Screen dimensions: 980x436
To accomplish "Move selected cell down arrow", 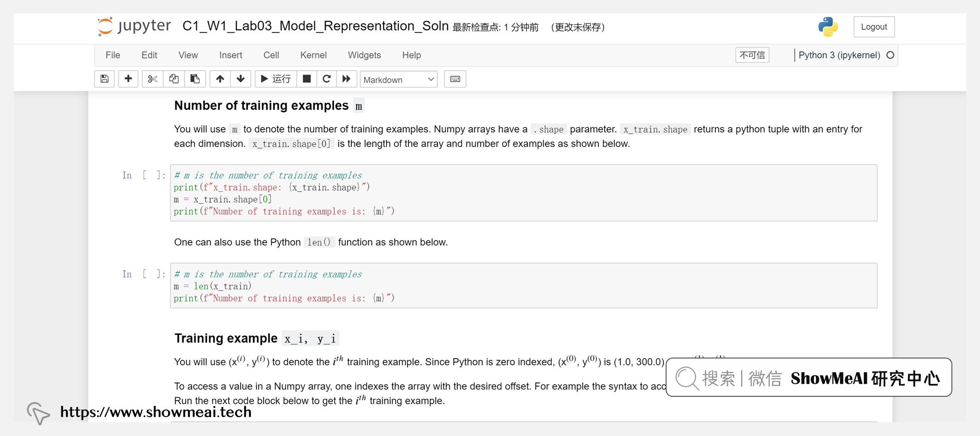I will pyautogui.click(x=241, y=79).
